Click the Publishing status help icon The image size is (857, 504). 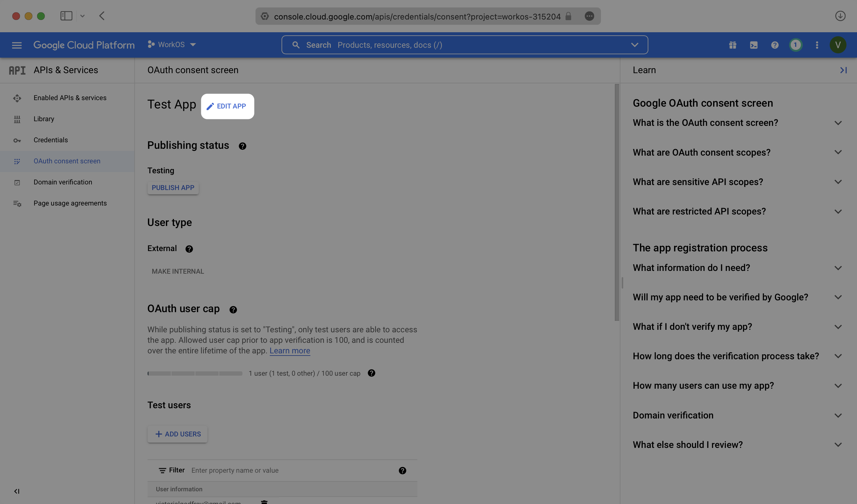(x=242, y=146)
